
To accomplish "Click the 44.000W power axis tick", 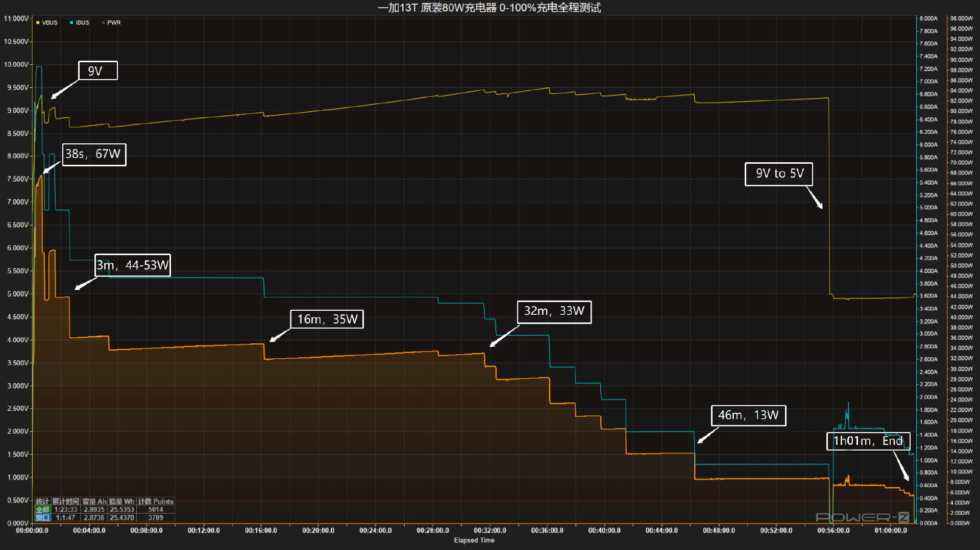I will coord(961,296).
